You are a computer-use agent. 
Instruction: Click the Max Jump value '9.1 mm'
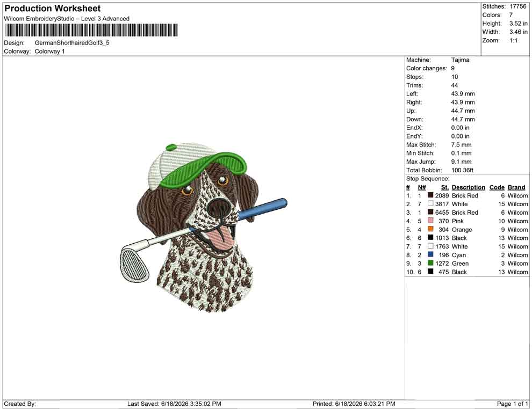(462, 162)
